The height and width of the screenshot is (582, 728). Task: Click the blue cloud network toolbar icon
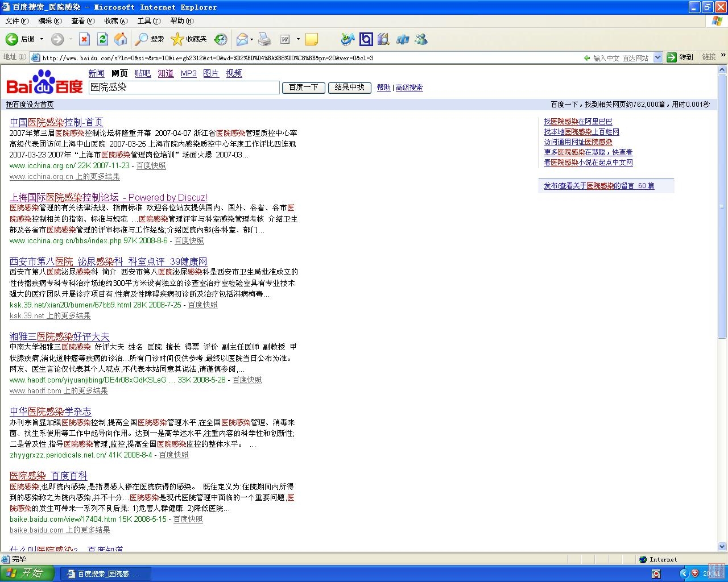click(x=403, y=39)
